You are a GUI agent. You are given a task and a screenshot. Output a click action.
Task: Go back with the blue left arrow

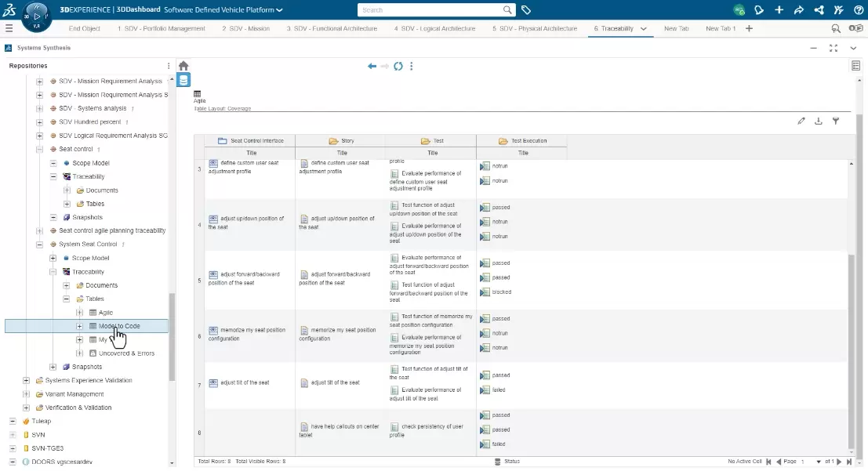(x=372, y=66)
